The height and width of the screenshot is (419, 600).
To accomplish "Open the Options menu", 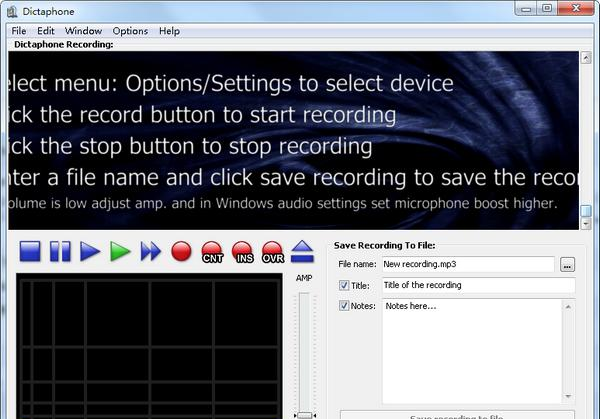I will pyautogui.click(x=130, y=31).
